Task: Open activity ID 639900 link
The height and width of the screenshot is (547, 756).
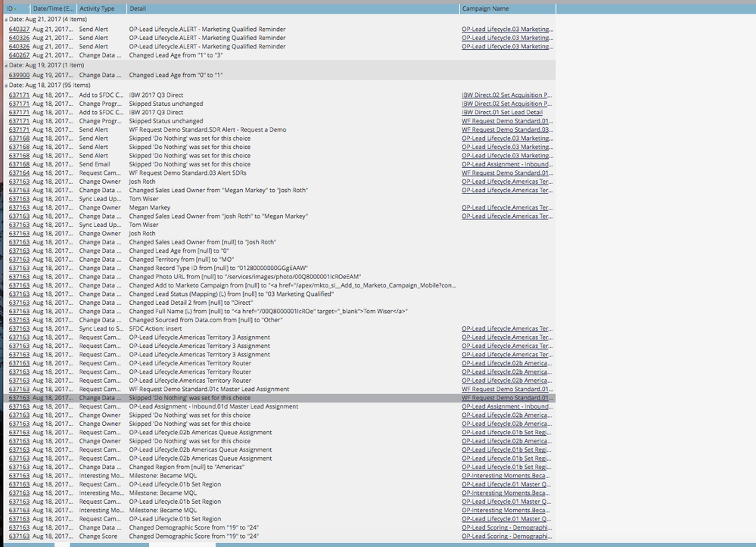Action: click(20, 76)
